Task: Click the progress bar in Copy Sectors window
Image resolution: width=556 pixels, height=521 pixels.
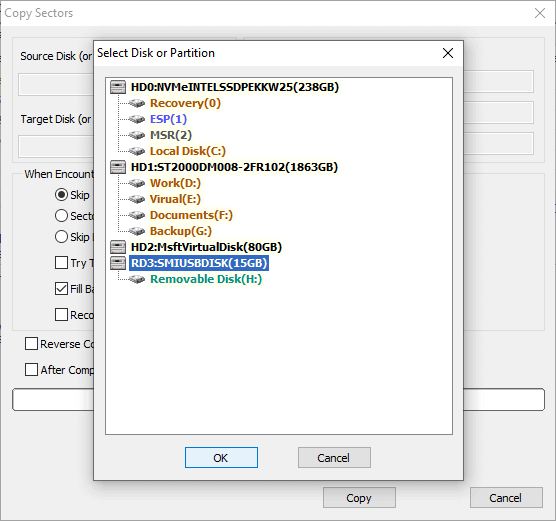Action: [x=278, y=400]
